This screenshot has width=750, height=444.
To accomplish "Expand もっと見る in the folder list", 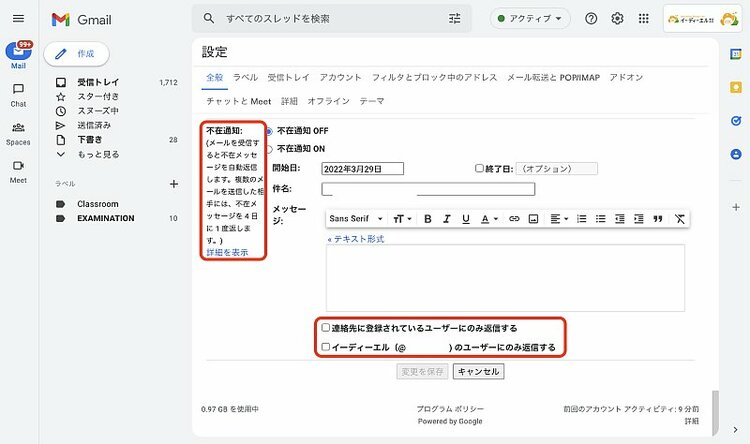I will 98,154.
